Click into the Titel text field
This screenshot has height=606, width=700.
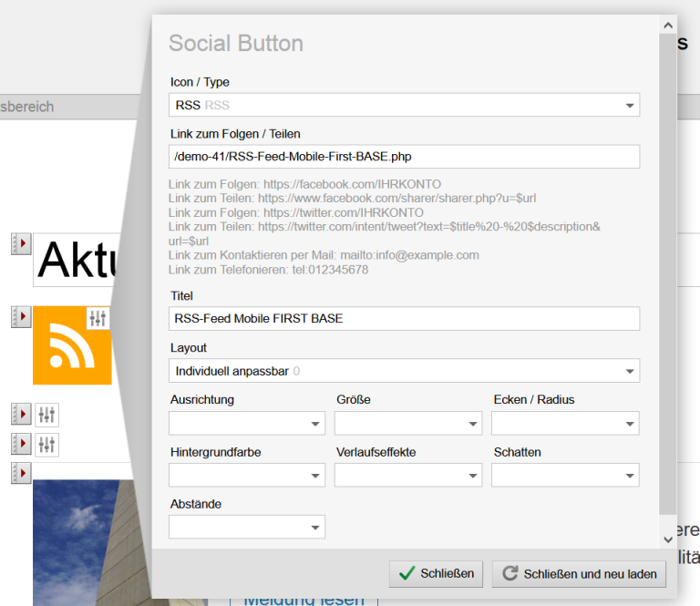click(x=405, y=319)
